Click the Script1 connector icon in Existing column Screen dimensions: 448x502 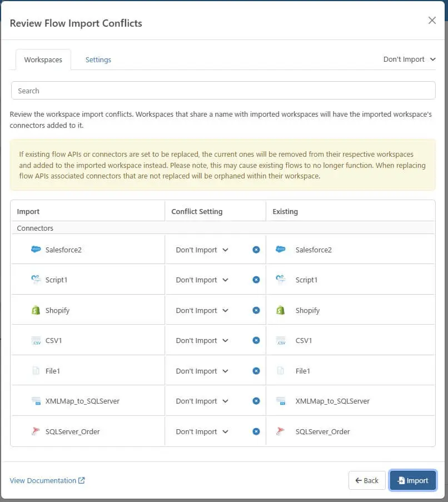pyautogui.click(x=281, y=280)
